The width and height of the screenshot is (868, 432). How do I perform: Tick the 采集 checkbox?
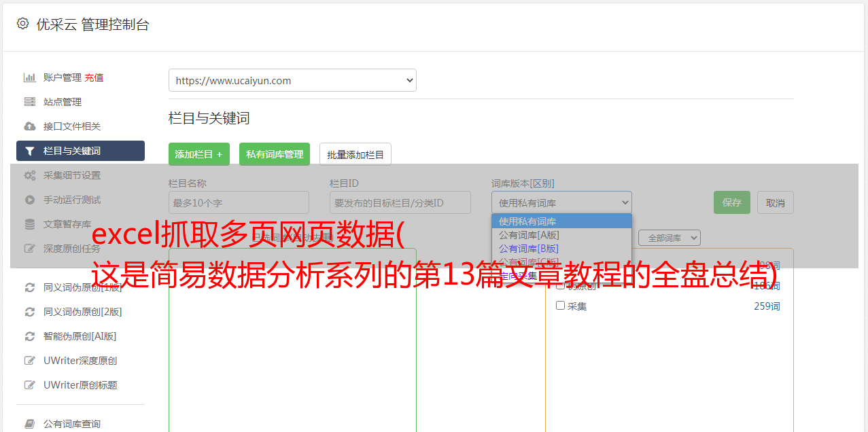coord(561,306)
